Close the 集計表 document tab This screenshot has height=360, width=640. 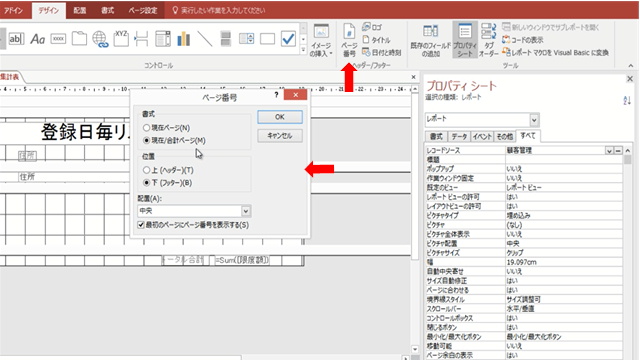pos(413,77)
